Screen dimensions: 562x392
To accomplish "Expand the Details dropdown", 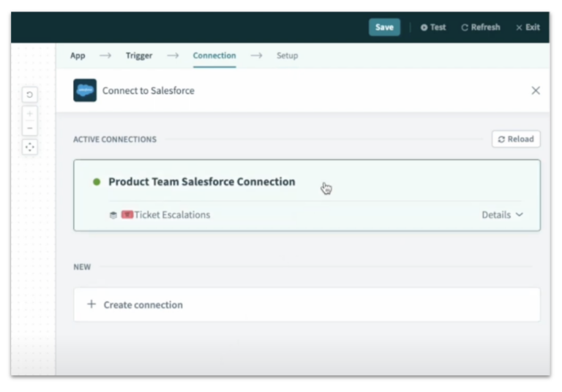I will (x=502, y=215).
